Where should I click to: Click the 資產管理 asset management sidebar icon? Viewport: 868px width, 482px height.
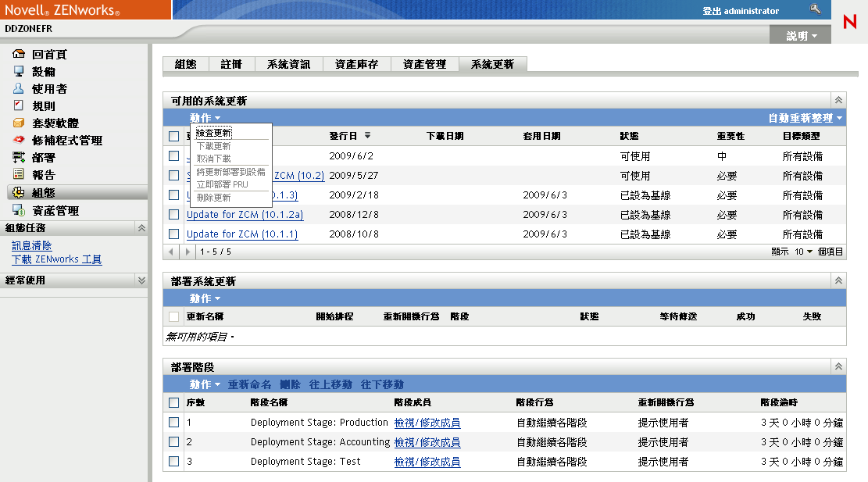click(19, 210)
